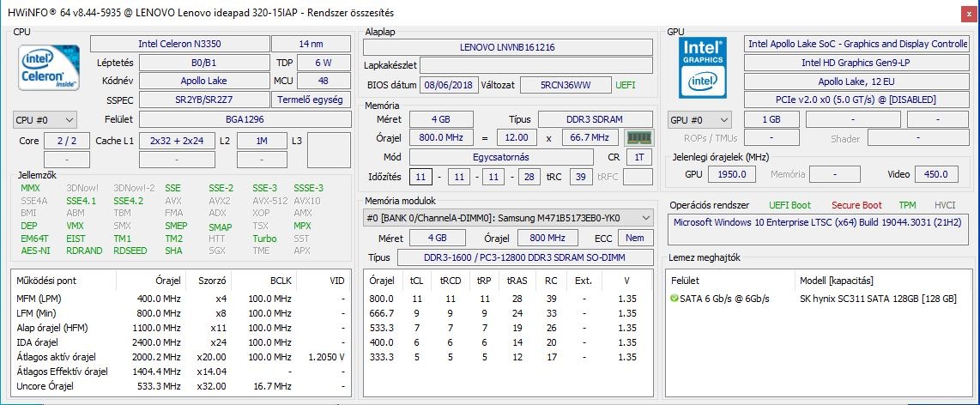Screen dimensions: 980x405
Task: Click the GPU clock 1950.0 field
Action: pyautogui.click(x=732, y=174)
